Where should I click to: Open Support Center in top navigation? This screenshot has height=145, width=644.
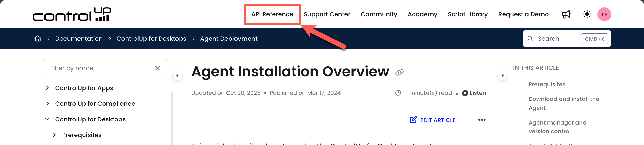click(x=327, y=14)
